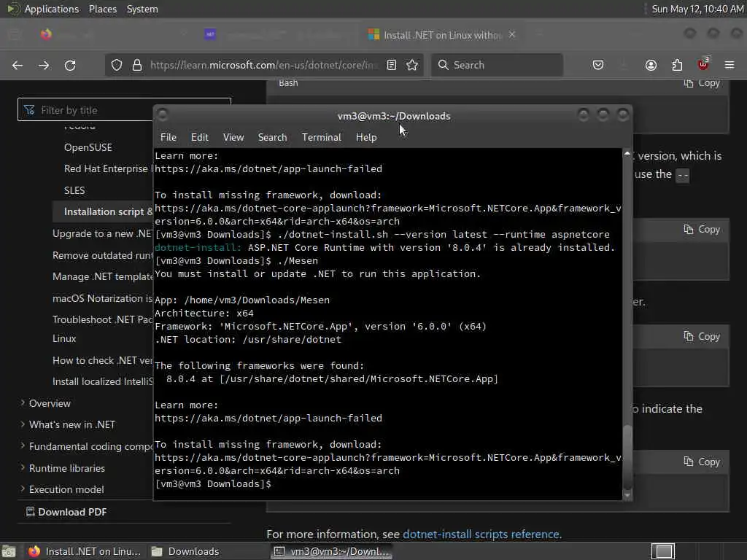Image resolution: width=747 pixels, height=560 pixels.
Task: Click the terminal vertical scrollbar thumb
Action: 627,456
